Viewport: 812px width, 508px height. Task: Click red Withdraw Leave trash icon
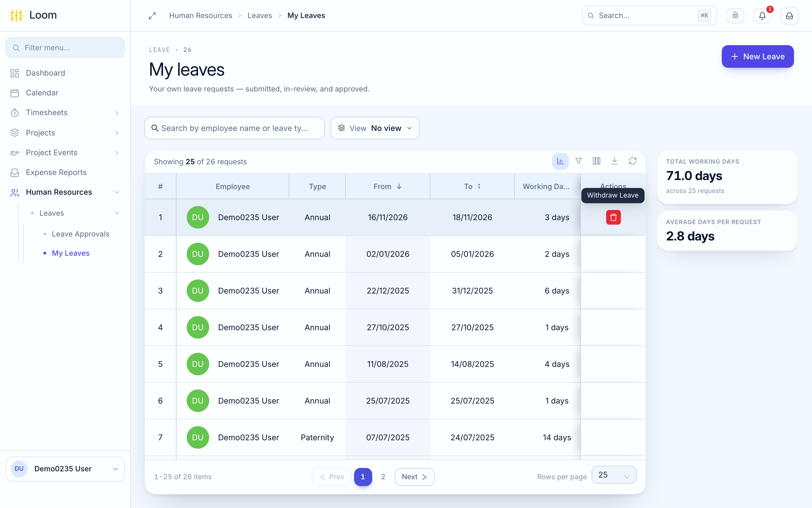coord(613,217)
